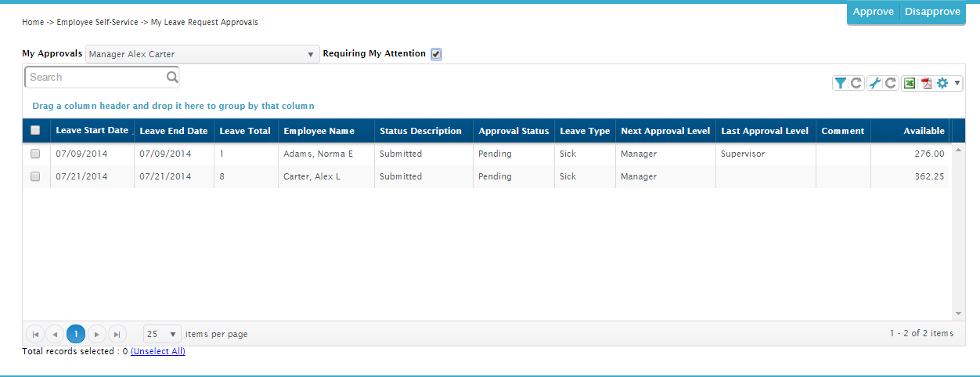Sort by Leave End Date column
Image resolution: width=980 pixels, height=377 pixels.
pos(173,131)
